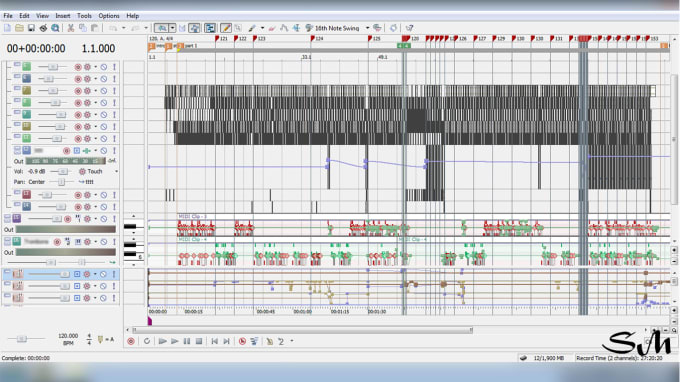Select the Draw pencil tool
The image size is (680, 382).
226,28
